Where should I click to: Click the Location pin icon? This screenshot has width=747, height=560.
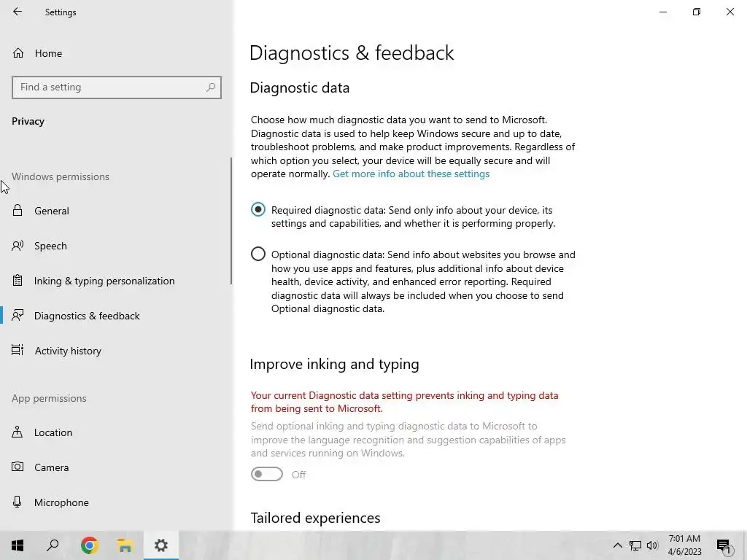18,432
